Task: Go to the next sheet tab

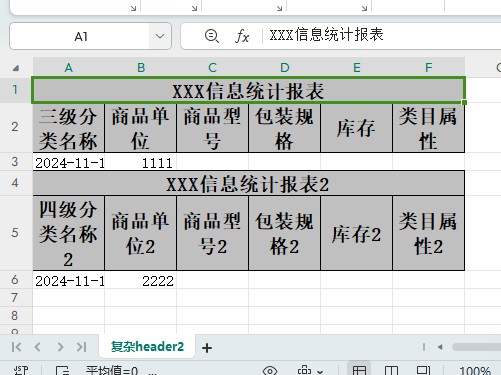Action: (x=60, y=347)
